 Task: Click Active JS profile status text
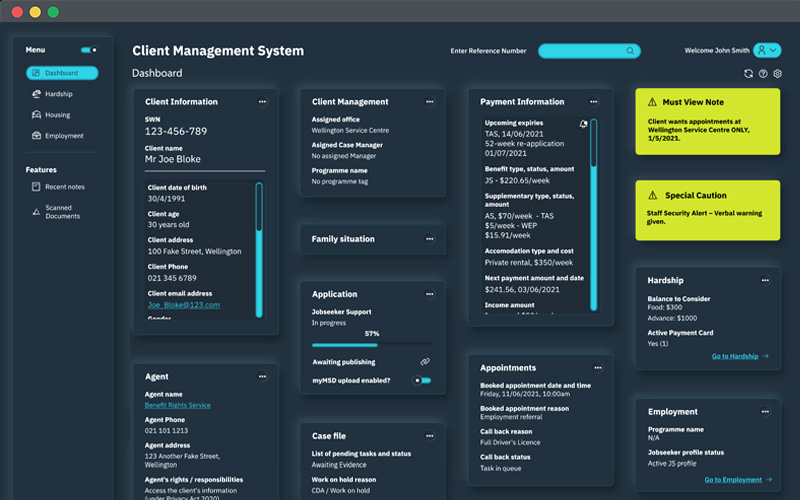tap(671, 463)
